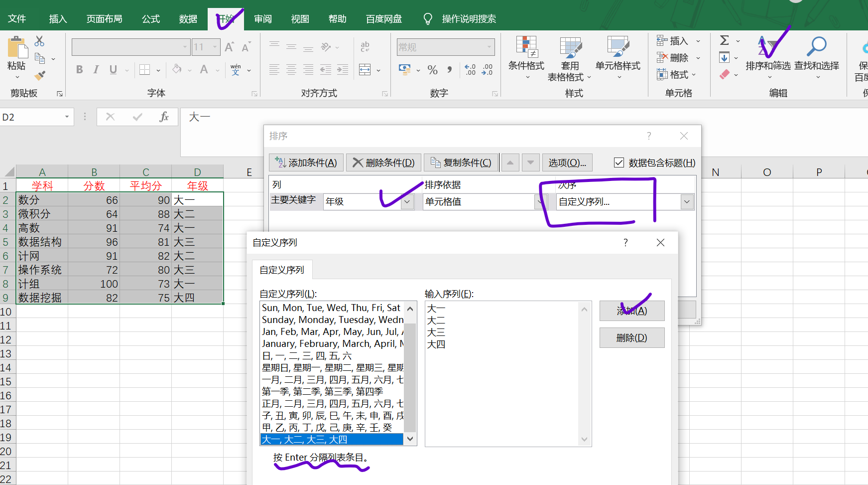Click the fill color bucket icon

[x=177, y=69]
